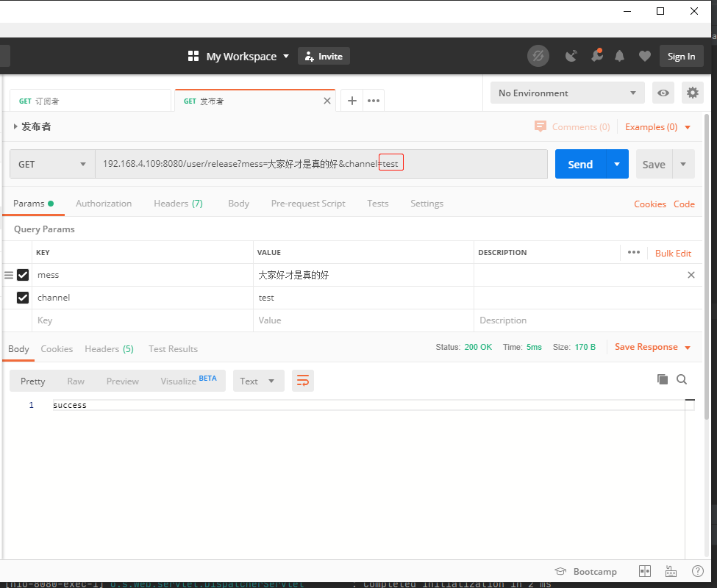Click the sync status icon
This screenshot has width=717, height=588.
tap(538, 55)
